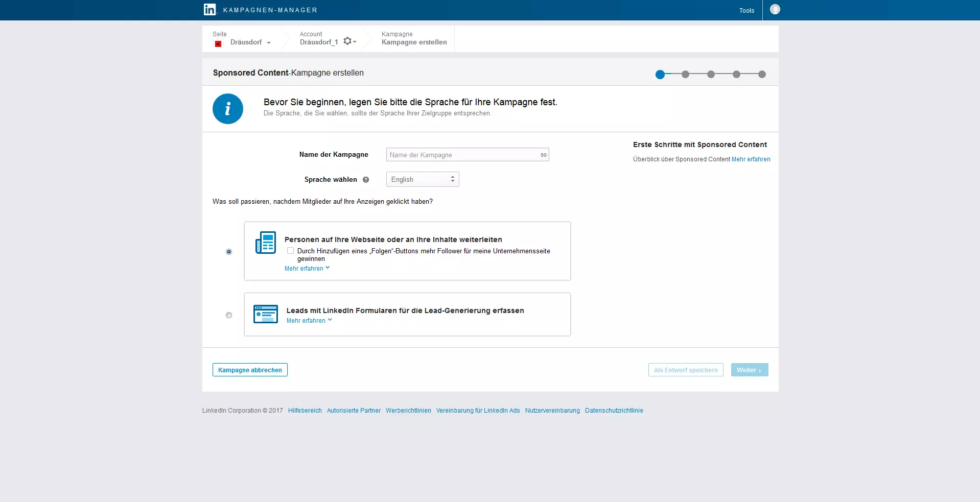Open the English language dropdown

coord(423,179)
